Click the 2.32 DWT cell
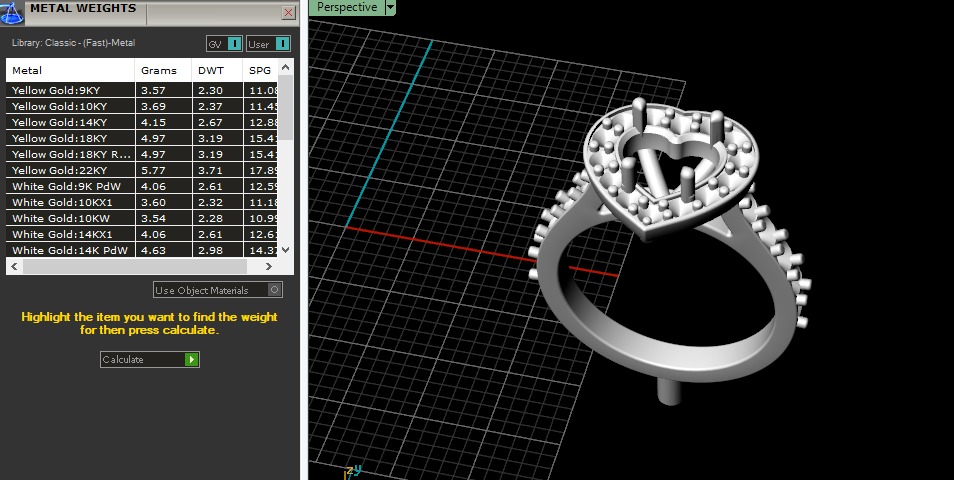Image resolution: width=954 pixels, height=480 pixels. 217,202
